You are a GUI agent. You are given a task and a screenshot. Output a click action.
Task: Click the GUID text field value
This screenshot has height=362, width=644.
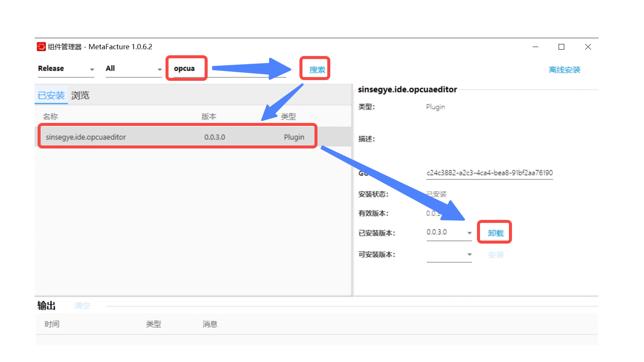pyautogui.click(x=489, y=173)
